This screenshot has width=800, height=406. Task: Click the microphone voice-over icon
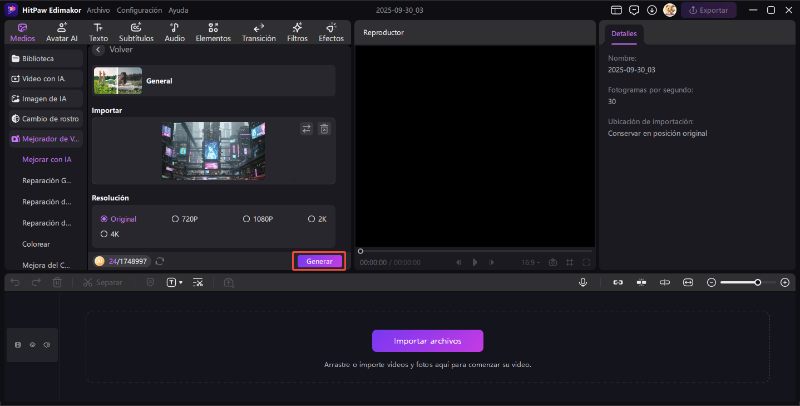pos(582,282)
